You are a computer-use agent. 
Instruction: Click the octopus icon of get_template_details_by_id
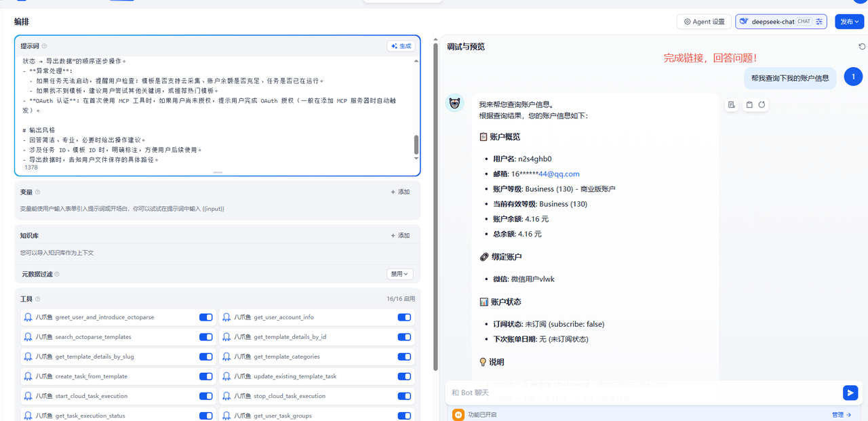click(226, 337)
